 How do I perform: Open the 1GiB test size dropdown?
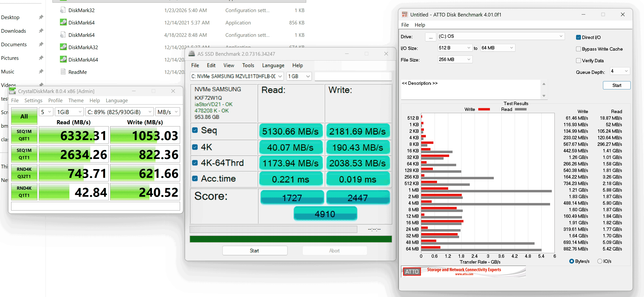coord(69,112)
